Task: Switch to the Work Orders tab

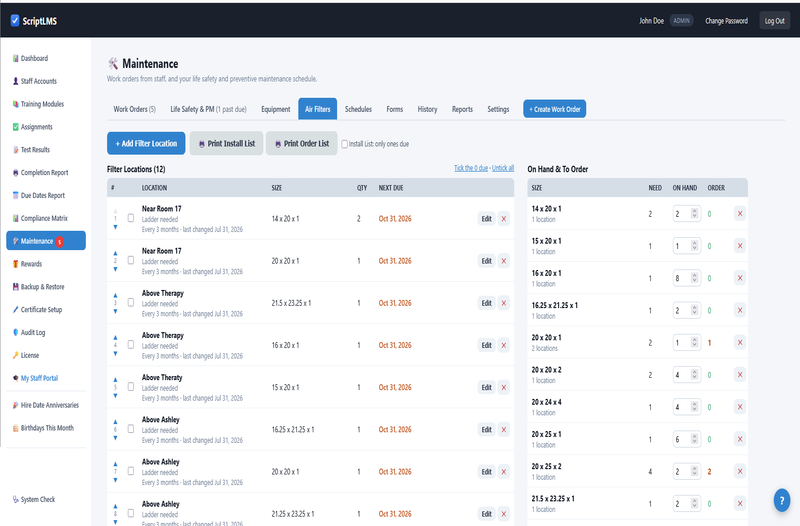Action: (x=135, y=109)
